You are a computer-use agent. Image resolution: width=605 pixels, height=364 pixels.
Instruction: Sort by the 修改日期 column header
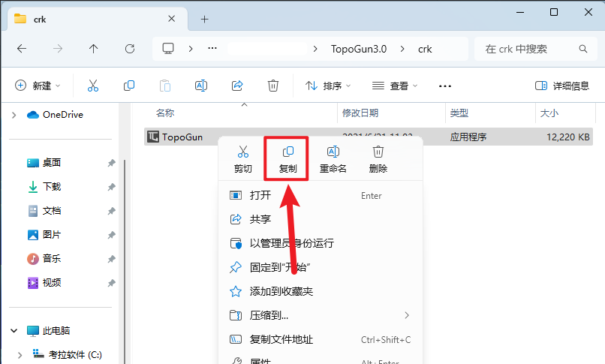coord(360,113)
